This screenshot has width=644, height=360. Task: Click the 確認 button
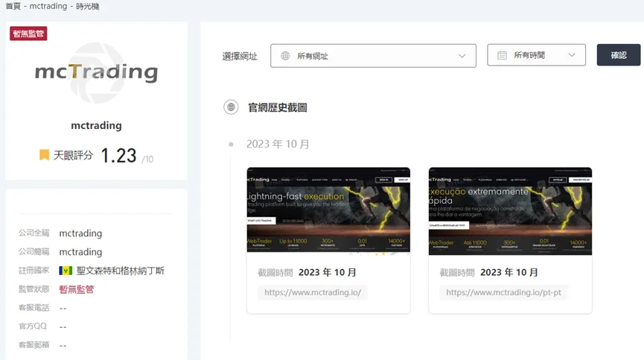click(618, 55)
